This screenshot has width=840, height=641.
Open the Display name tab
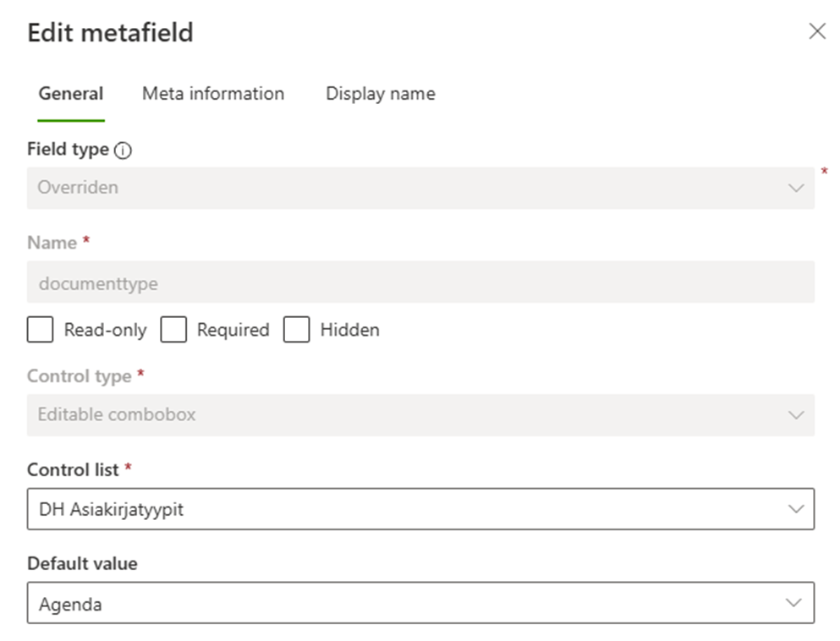(x=380, y=94)
